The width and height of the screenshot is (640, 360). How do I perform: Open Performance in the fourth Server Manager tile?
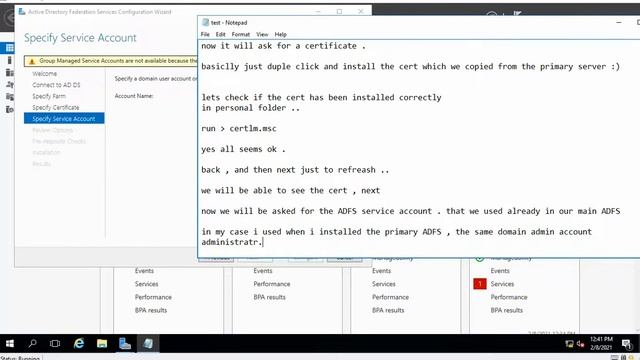(509, 297)
